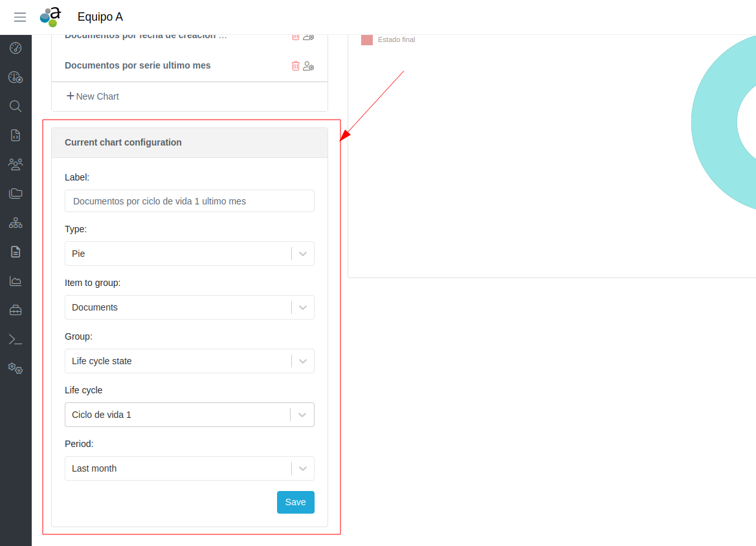Open the terminal console sidebar icon

pos(16,339)
